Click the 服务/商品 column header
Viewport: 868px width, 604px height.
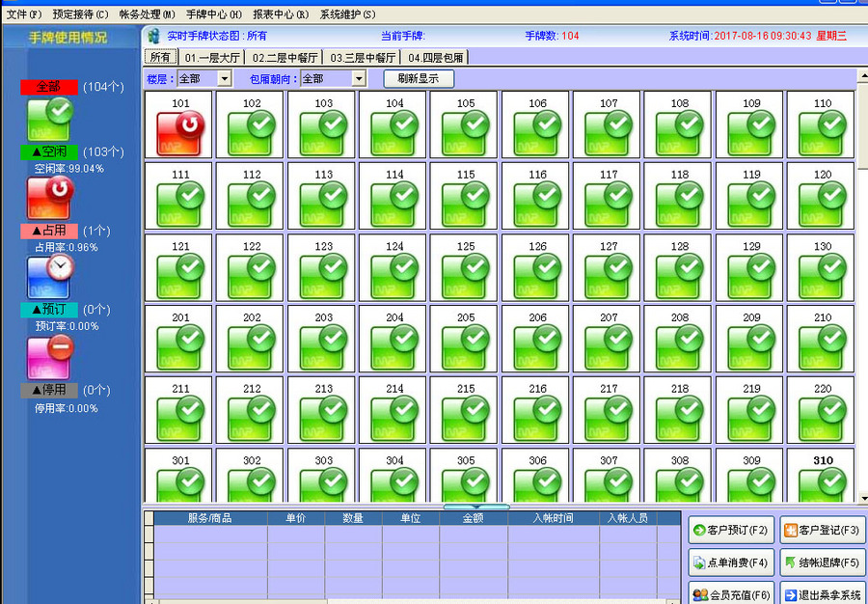point(210,519)
